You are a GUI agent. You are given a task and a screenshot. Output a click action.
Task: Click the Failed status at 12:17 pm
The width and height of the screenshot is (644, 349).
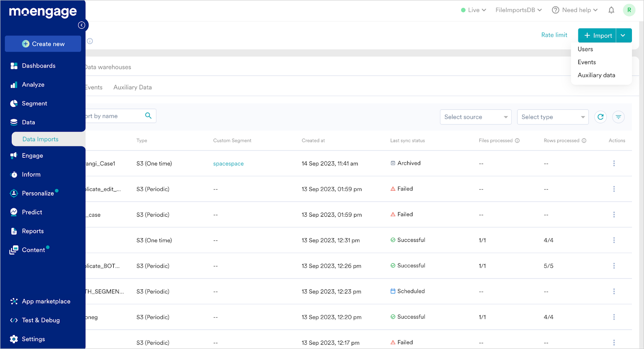402,342
